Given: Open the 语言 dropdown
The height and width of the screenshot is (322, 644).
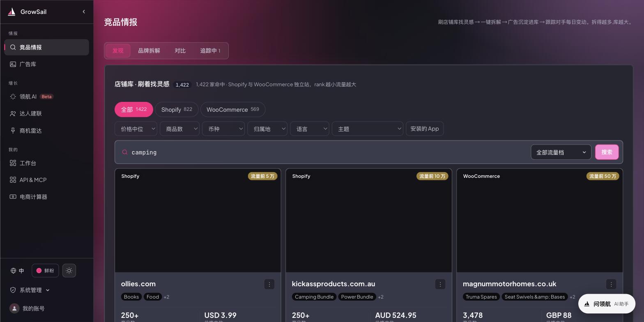Looking at the screenshot, I should pos(310,129).
